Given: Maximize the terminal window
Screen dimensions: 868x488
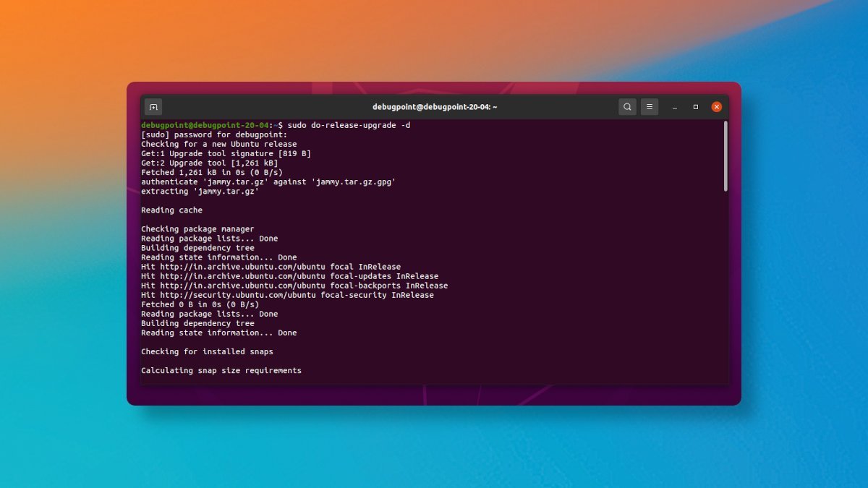Looking at the screenshot, I should 695,107.
